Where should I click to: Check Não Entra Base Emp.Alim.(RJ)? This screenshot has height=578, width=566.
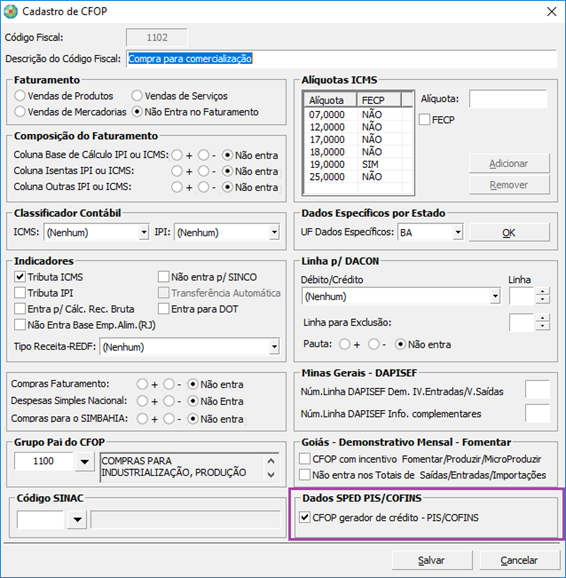(x=20, y=325)
